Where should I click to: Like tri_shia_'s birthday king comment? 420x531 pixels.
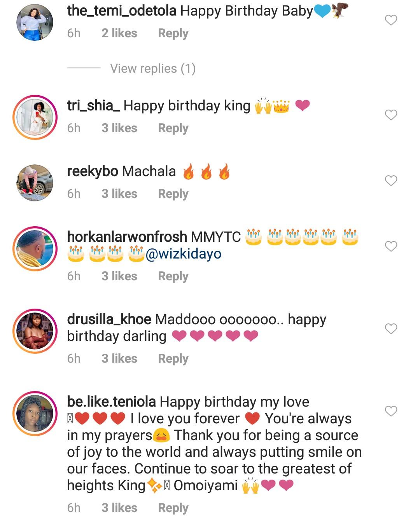tap(391, 115)
